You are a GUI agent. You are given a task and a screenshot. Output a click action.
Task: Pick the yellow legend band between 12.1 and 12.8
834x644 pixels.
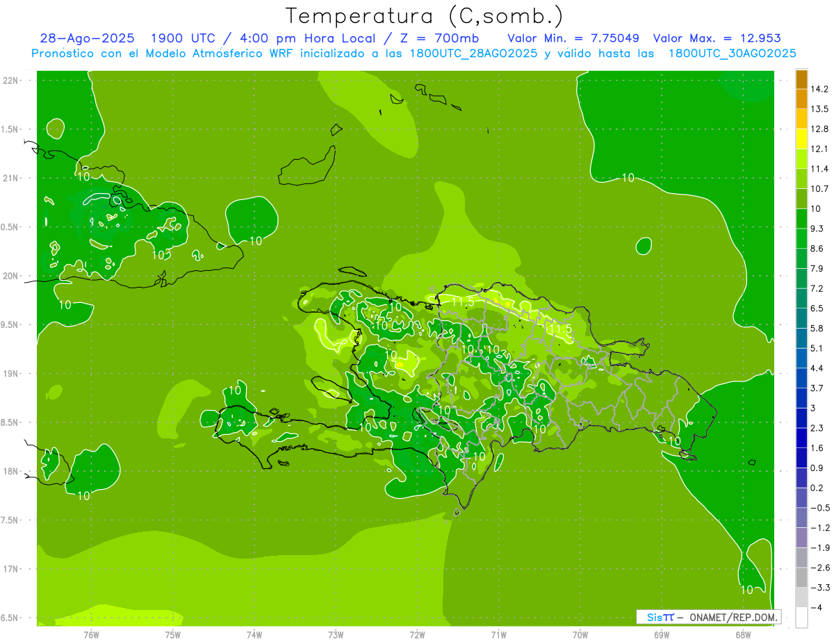801,139
